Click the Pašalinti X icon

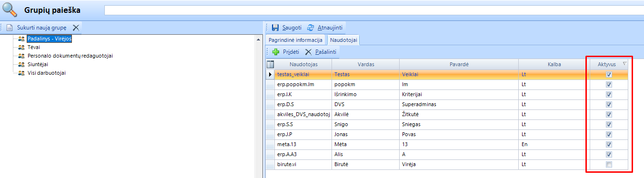[309, 51]
